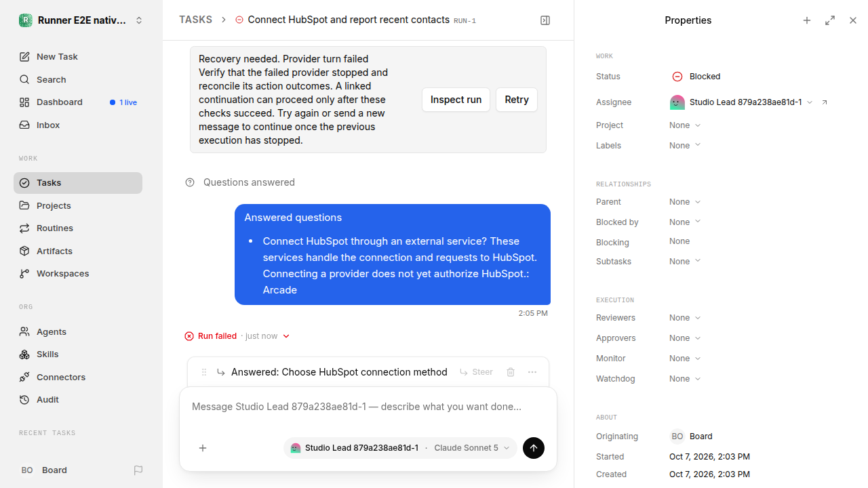The width and height of the screenshot is (868, 488).
Task: Open the Labels None dropdown
Action: [x=685, y=146]
